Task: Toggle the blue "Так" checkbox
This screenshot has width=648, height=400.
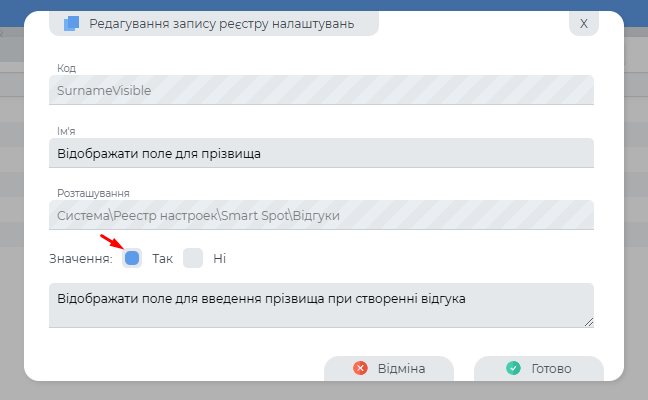Action: [132, 258]
